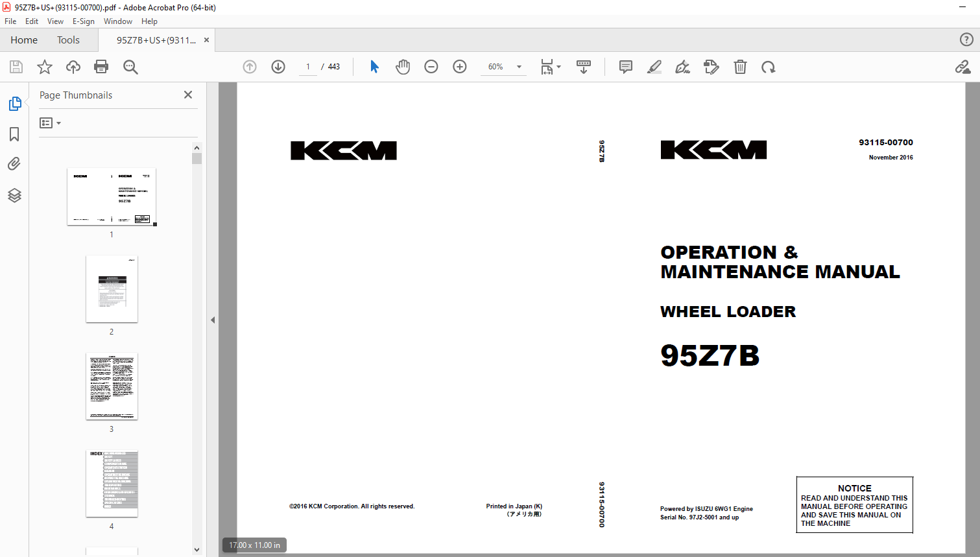This screenshot has height=557, width=980.
Task: Open the File menu
Action: (x=10, y=21)
